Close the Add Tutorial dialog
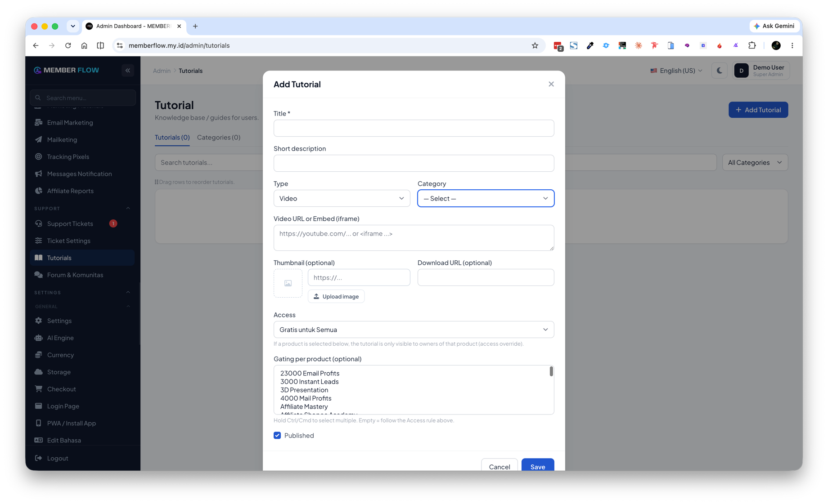 click(x=551, y=84)
